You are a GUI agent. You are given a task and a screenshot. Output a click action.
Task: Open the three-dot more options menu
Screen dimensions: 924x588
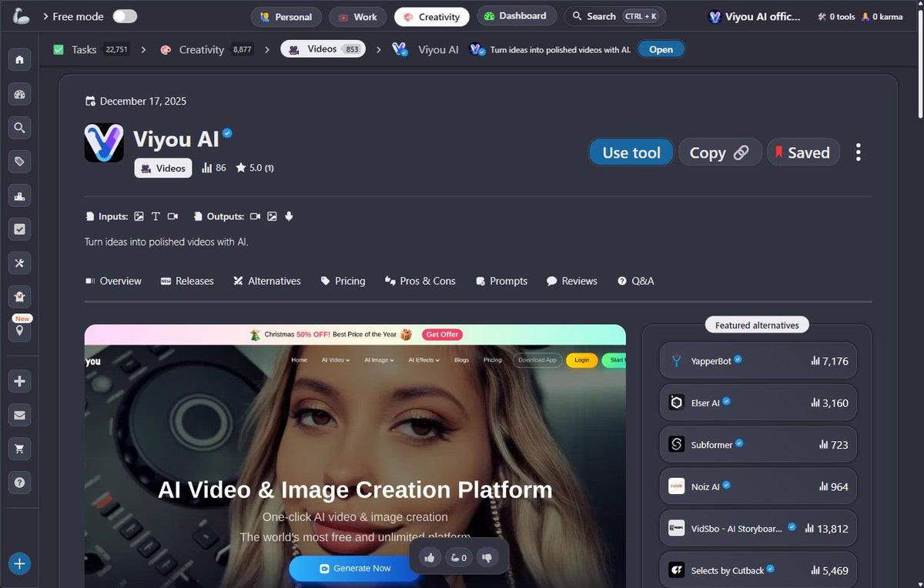(x=858, y=152)
